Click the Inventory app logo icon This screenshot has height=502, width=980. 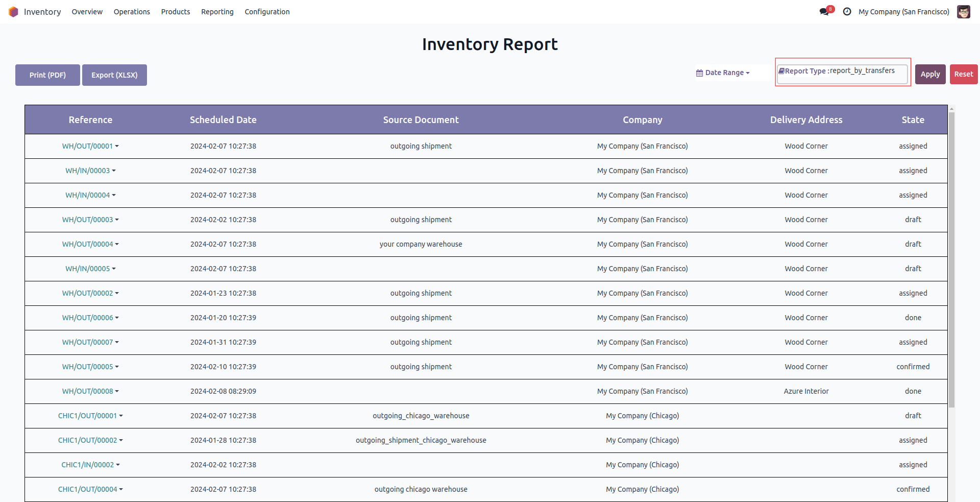coord(13,12)
